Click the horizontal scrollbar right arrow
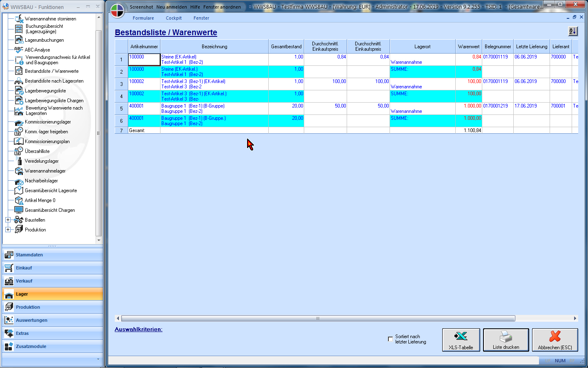This screenshot has height=368, width=588. tap(575, 318)
